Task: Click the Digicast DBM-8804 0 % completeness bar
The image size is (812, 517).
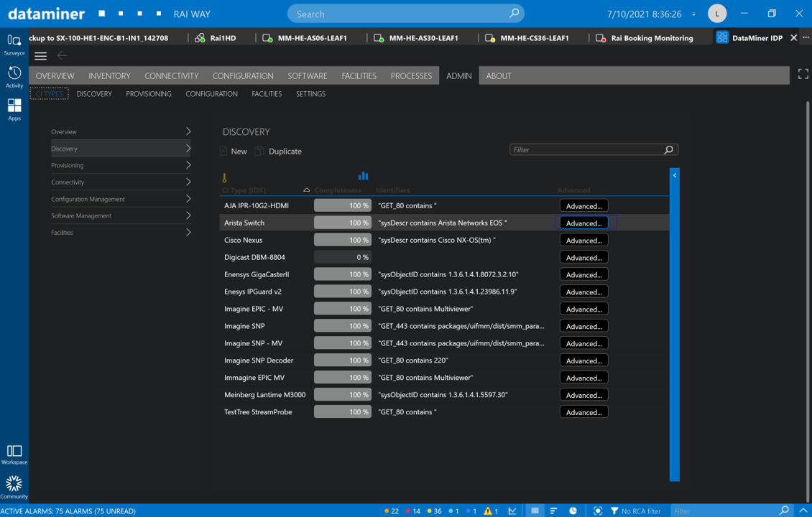Action: 342,257
